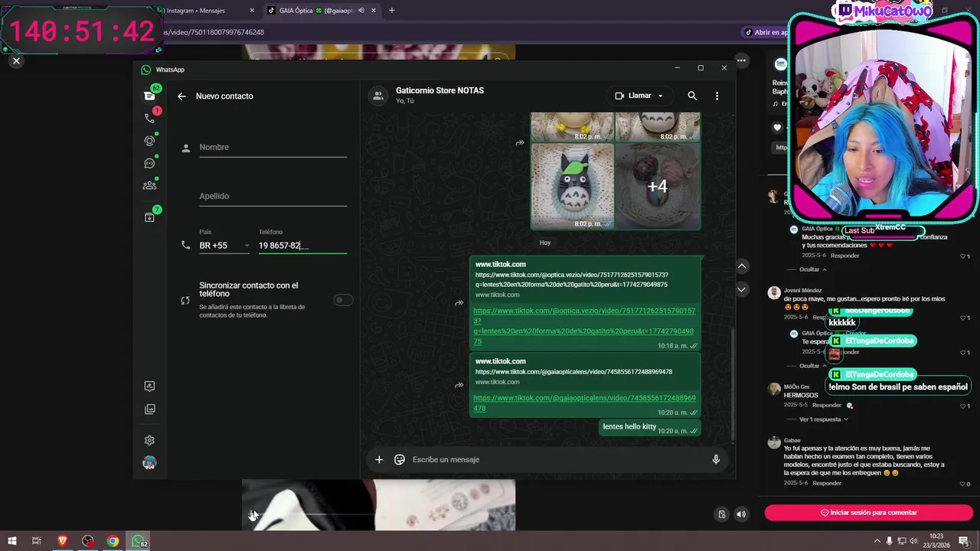Expand Ver 1 respuesta under MöÖn Gm comment
980x551 pixels.
[x=824, y=419]
